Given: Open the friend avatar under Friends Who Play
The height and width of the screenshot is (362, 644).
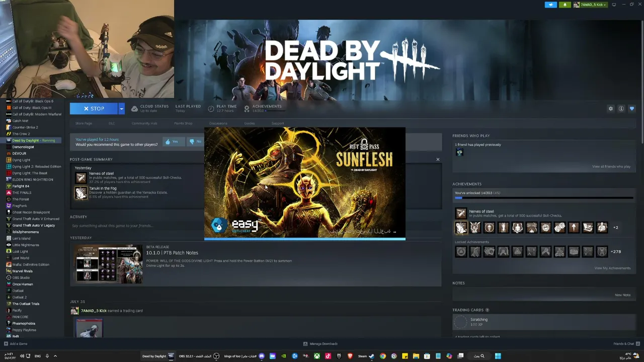Looking at the screenshot, I should 459,152.
